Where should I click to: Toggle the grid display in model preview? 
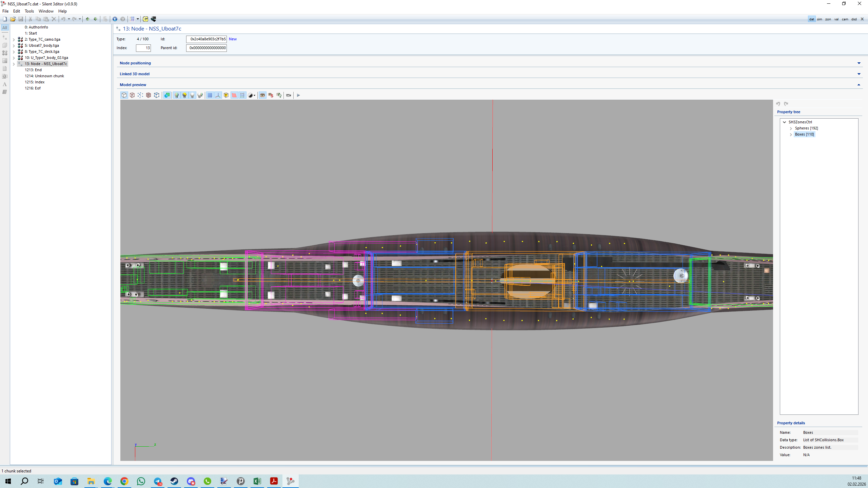tap(210, 95)
